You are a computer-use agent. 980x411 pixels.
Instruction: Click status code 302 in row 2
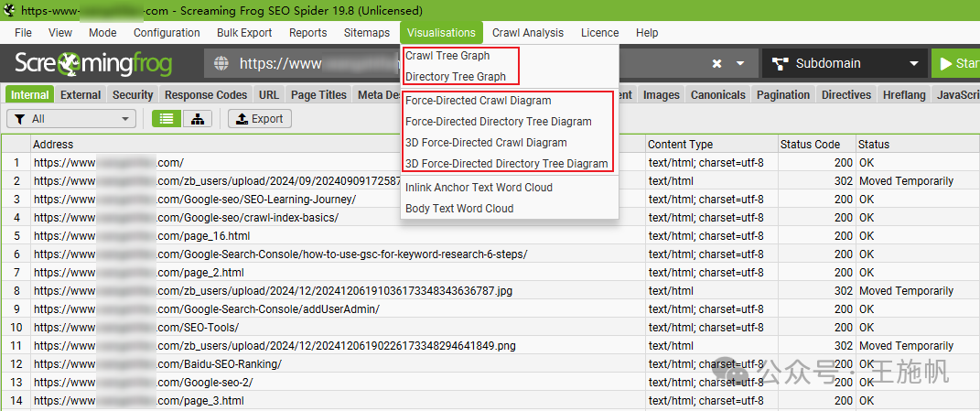843,181
